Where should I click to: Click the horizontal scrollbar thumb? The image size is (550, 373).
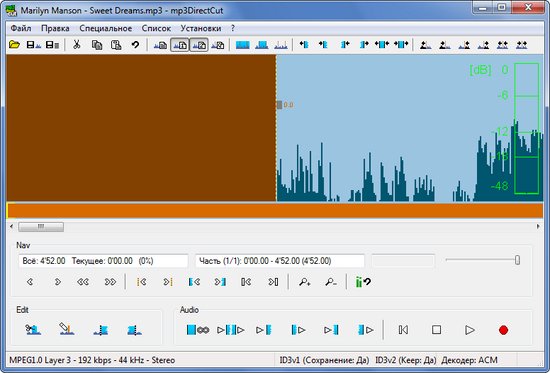coord(41,227)
